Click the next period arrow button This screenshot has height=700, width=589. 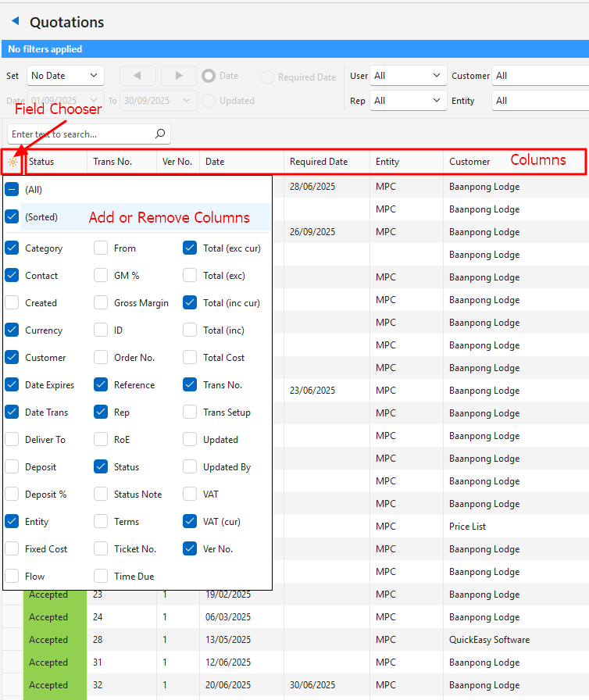(x=179, y=76)
